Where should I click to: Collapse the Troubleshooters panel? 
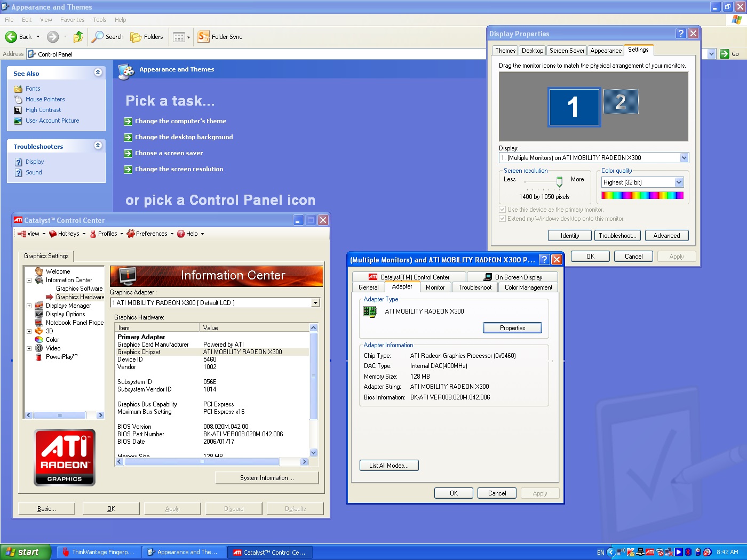98,146
